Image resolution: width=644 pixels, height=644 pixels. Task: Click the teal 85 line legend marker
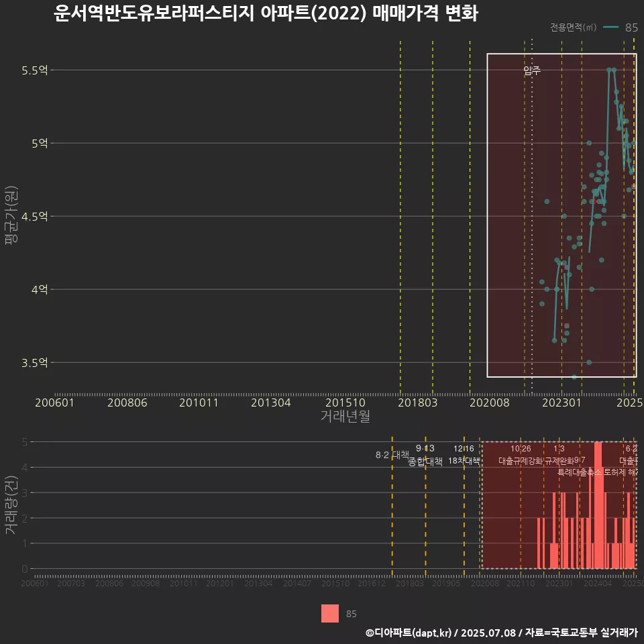611,28
